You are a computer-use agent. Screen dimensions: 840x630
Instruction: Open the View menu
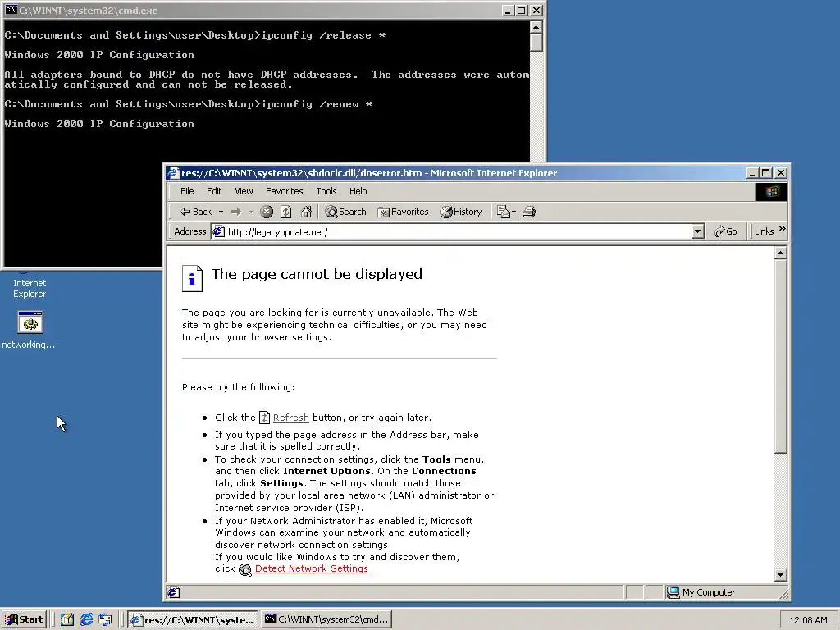tap(244, 191)
